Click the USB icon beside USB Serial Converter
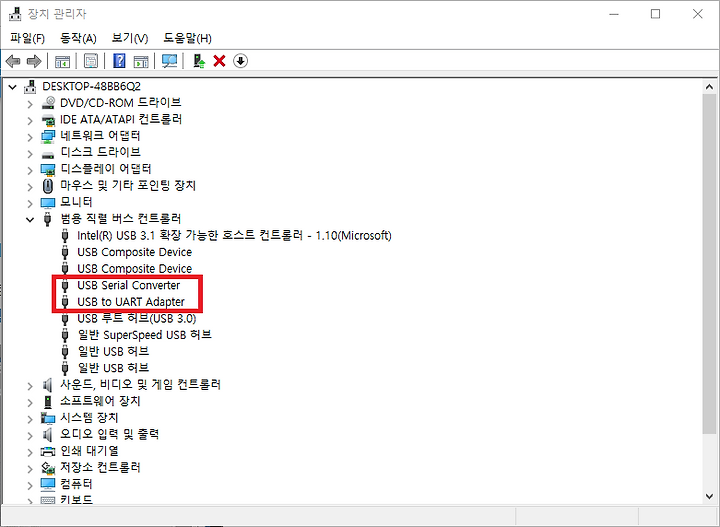The height and width of the screenshot is (527, 720). point(65,286)
